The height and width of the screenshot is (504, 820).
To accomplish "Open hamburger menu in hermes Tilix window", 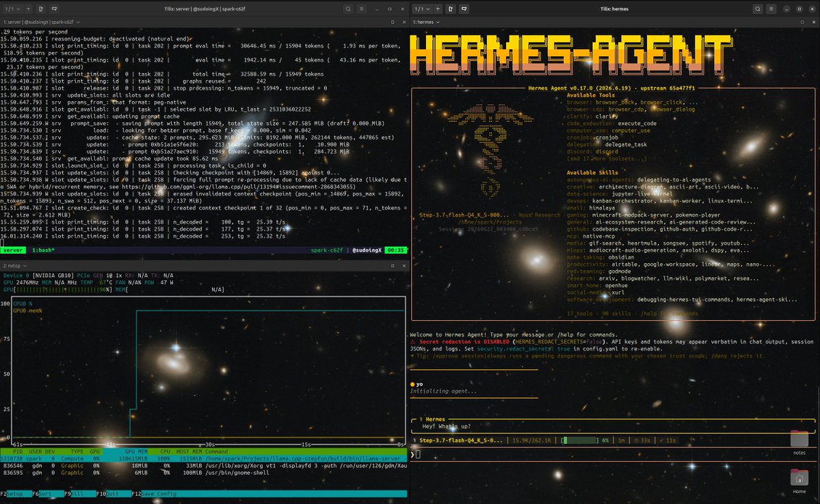I will coord(771,9).
